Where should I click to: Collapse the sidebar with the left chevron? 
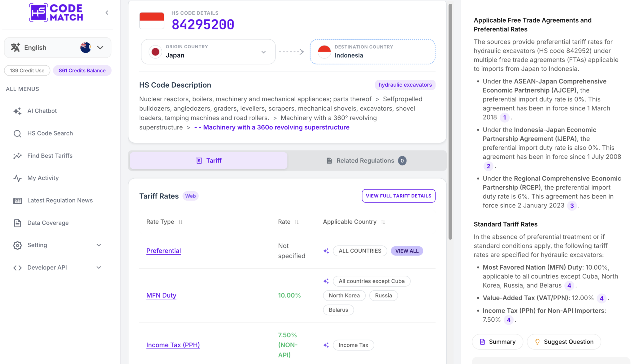(x=107, y=13)
